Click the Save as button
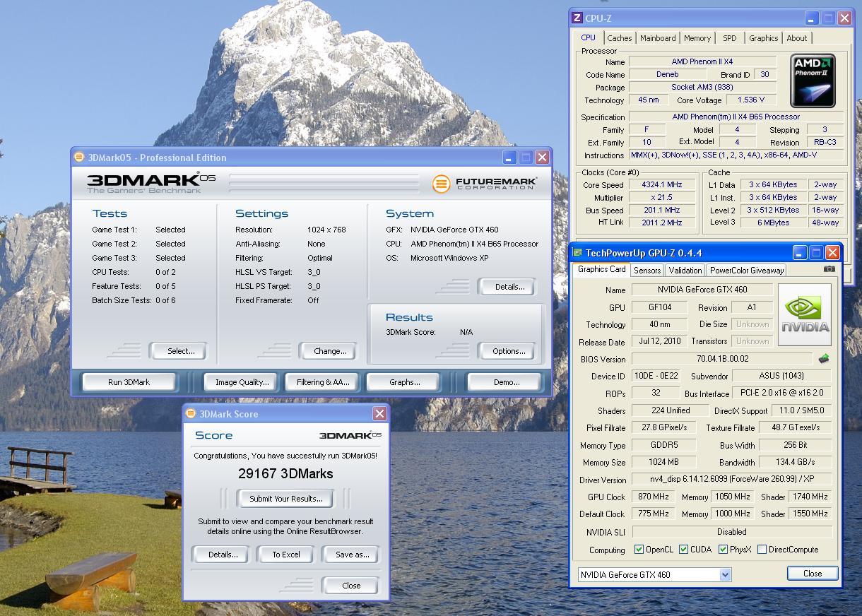Image resolution: width=862 pixels, height=616 pixels. [352, 555]
